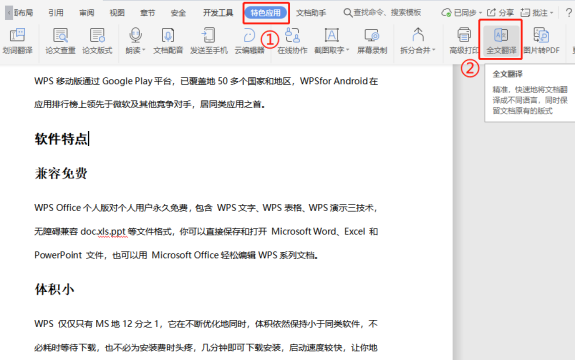Image resolution: width=576 pixels, height=361 pixels.
Task: Switch to the 章节 chapter tab
Action: pos(148,13)
